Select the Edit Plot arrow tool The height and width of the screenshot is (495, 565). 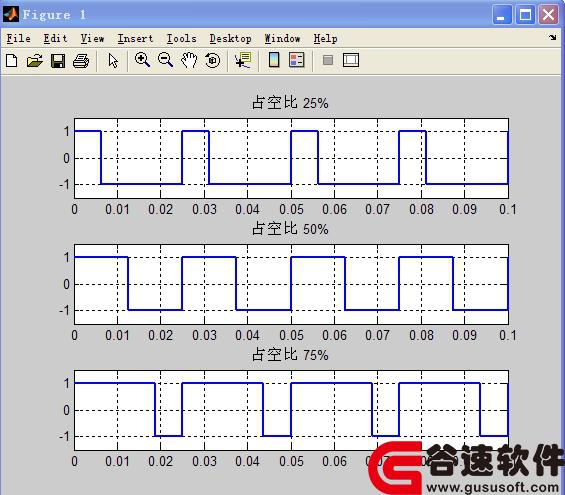click(x=113, y=61)
